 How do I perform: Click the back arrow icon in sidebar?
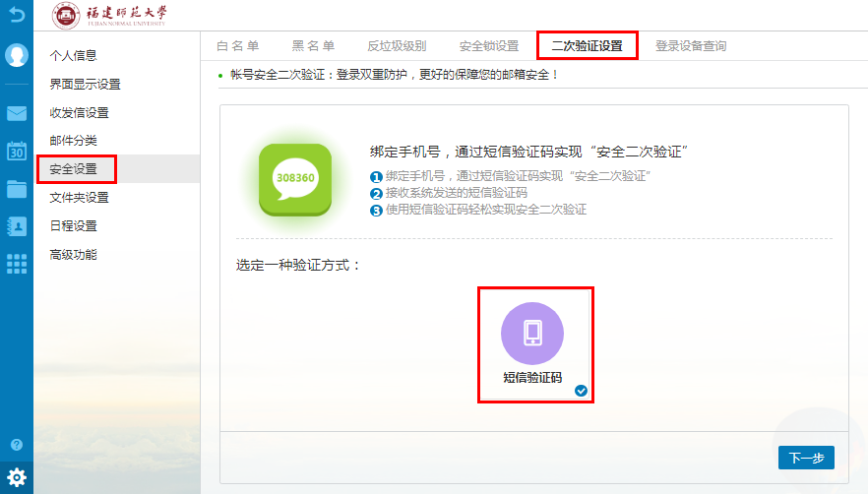[17, 16]
